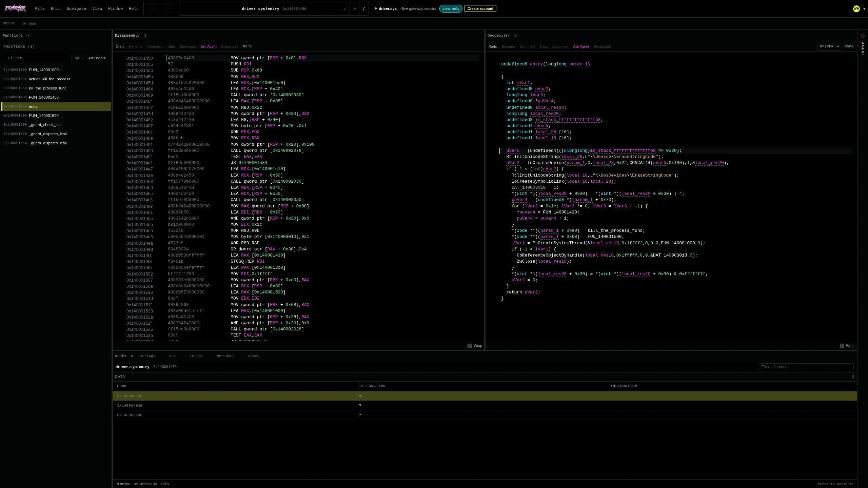Screen dimensions: 868x488
Task: Click the view only badge
Action: pyautogui.click(x=451, y=8)
